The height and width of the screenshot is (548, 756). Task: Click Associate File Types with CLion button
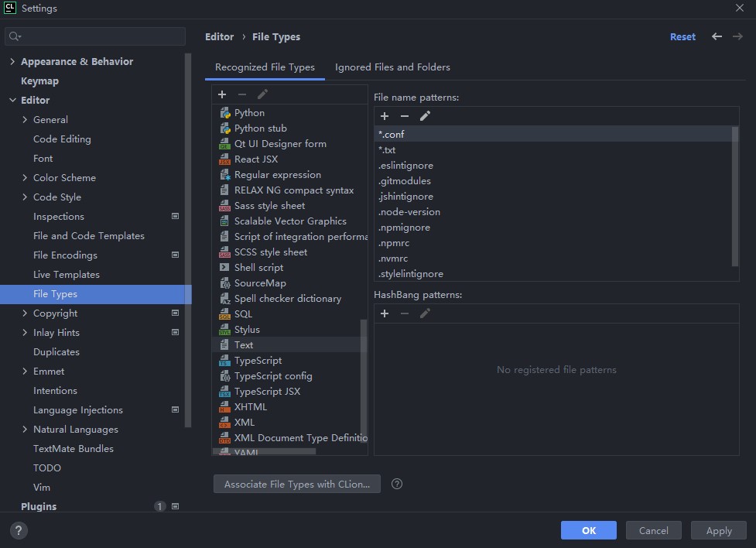(297, 484)
